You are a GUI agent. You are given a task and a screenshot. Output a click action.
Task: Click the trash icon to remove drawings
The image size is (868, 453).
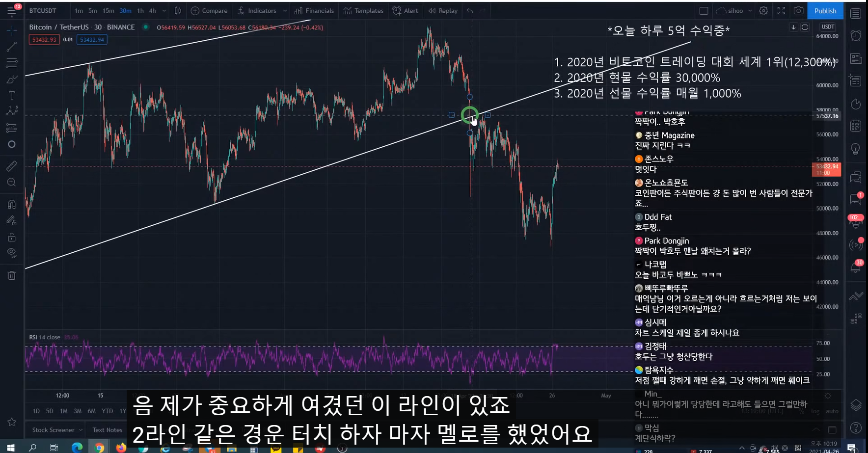tap(12, 275)
